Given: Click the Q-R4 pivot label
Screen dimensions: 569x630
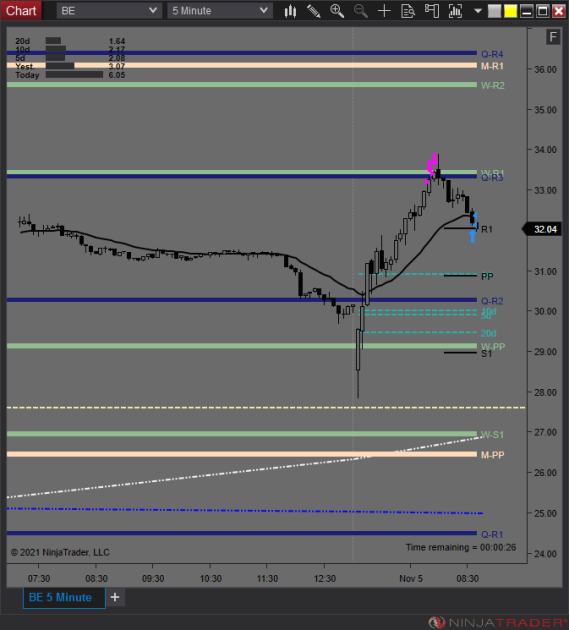Looking at the screenshot, I should pos(492,54).
